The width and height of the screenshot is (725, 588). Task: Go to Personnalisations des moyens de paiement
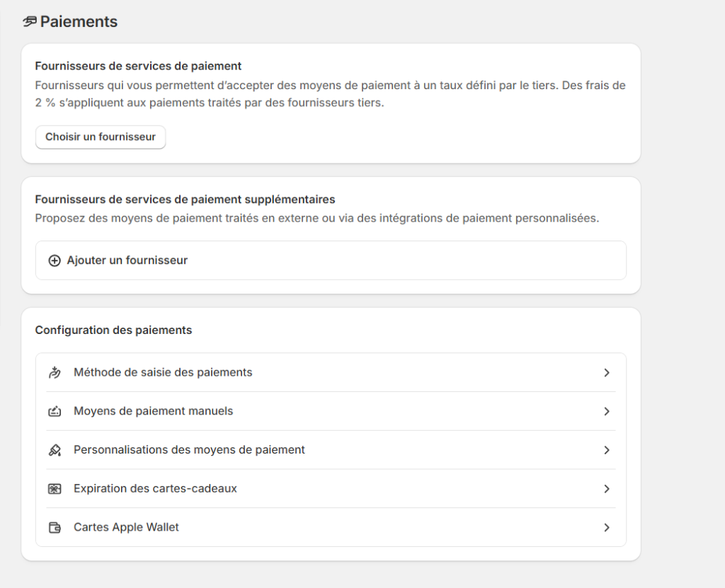click(x=331, y=450)
